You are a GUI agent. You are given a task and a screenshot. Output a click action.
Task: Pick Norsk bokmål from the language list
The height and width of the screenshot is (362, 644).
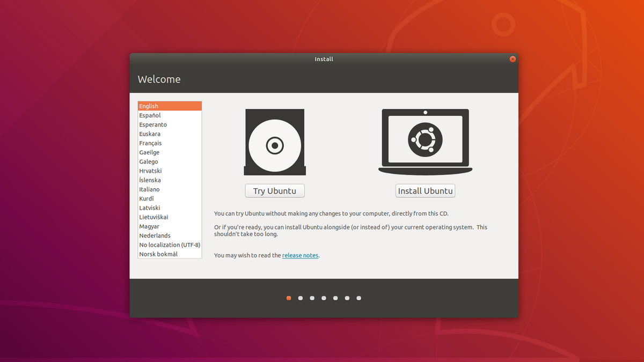(170, 254)
